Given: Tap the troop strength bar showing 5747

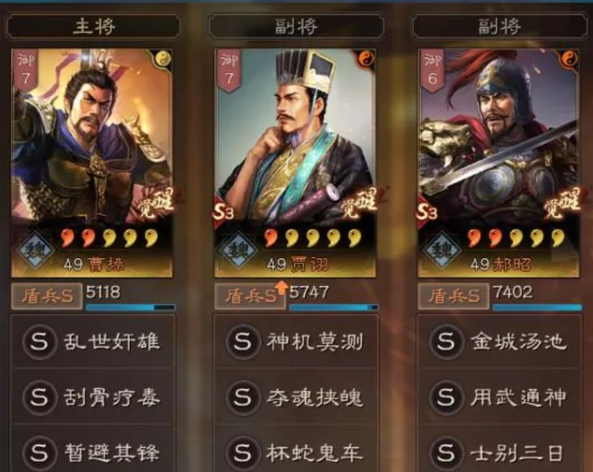Looking at the screenshot, I should (x=334, y=307).
